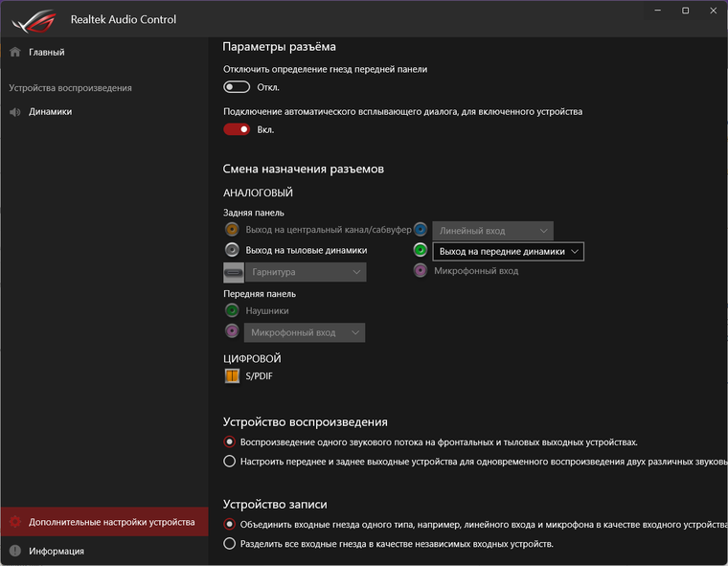Minimize the Realtek Audio Control window

click(x=657, y=11)
